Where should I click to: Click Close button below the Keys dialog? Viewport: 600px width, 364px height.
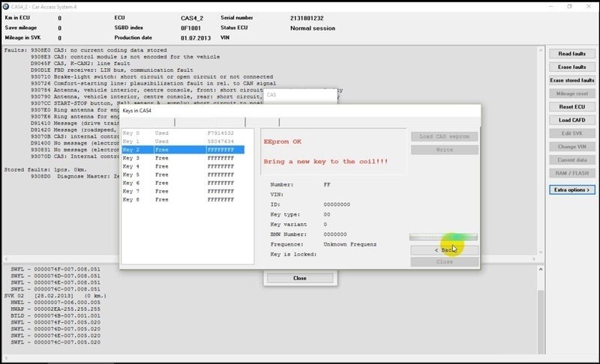(299, 278)
